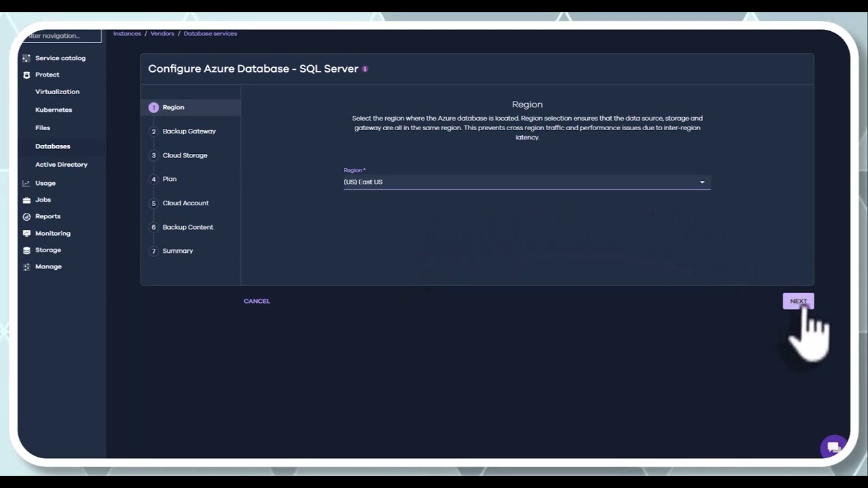868x488 pixels.
Task: Open Databases under Protect
Action: [x=53, y=146]
